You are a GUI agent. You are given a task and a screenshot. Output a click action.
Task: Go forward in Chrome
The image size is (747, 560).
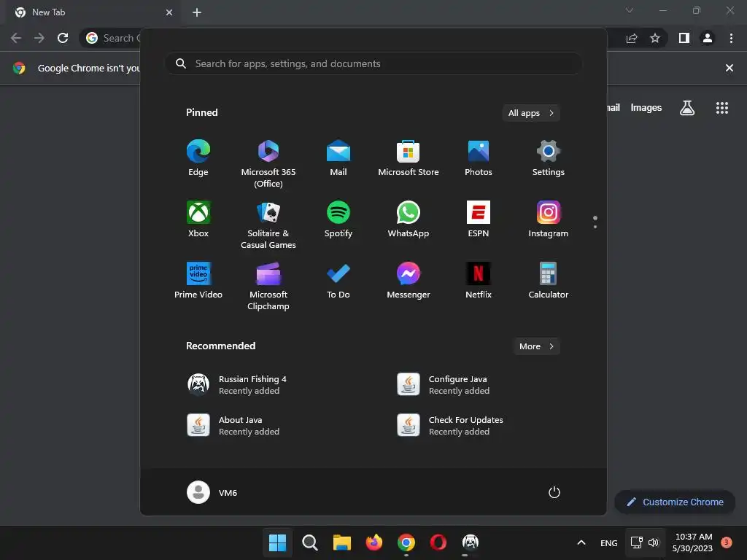(39, 38)
